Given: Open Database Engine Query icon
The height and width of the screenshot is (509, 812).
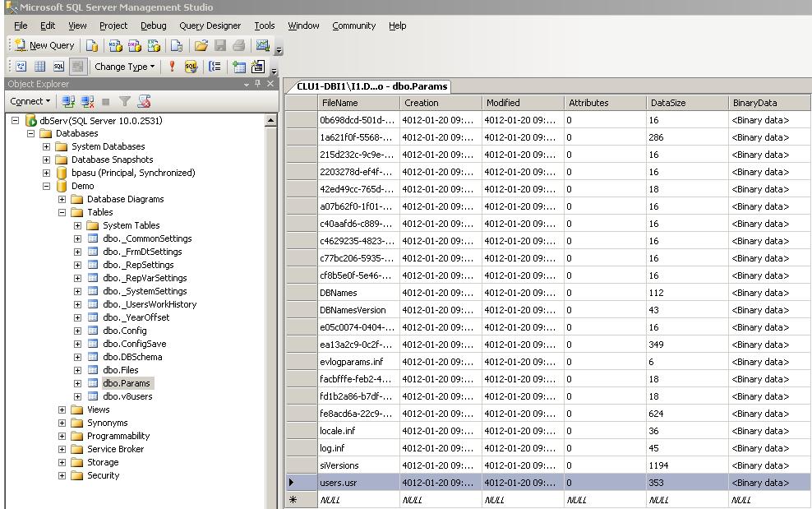Looking at the screenshot, I should 92,45.
